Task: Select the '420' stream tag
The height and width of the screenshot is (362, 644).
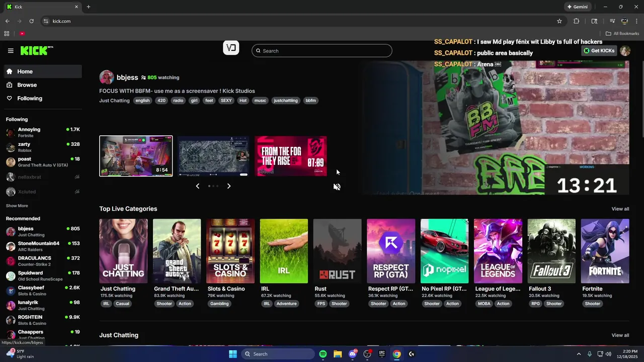Action: [161, 101]
